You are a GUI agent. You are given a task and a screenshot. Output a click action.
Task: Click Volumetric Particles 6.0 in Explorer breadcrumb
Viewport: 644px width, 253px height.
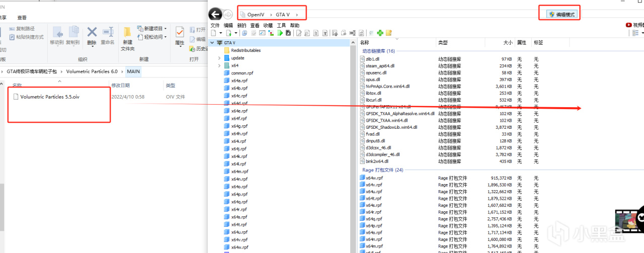(x=92, y=71)
